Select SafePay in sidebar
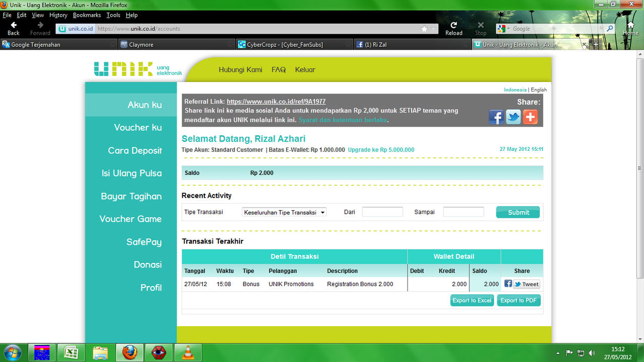 click(144, 242)
